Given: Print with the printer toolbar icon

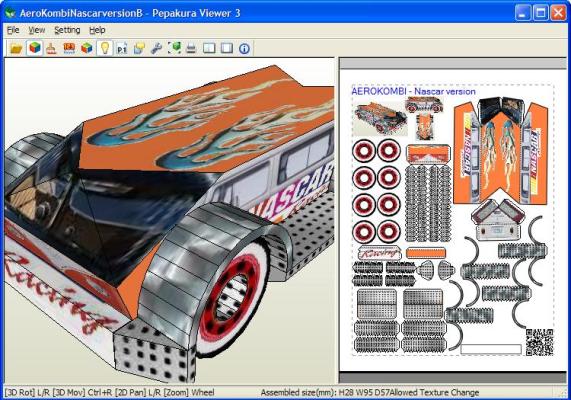Looking at the screenshot, I should click(x=191, y=48).
